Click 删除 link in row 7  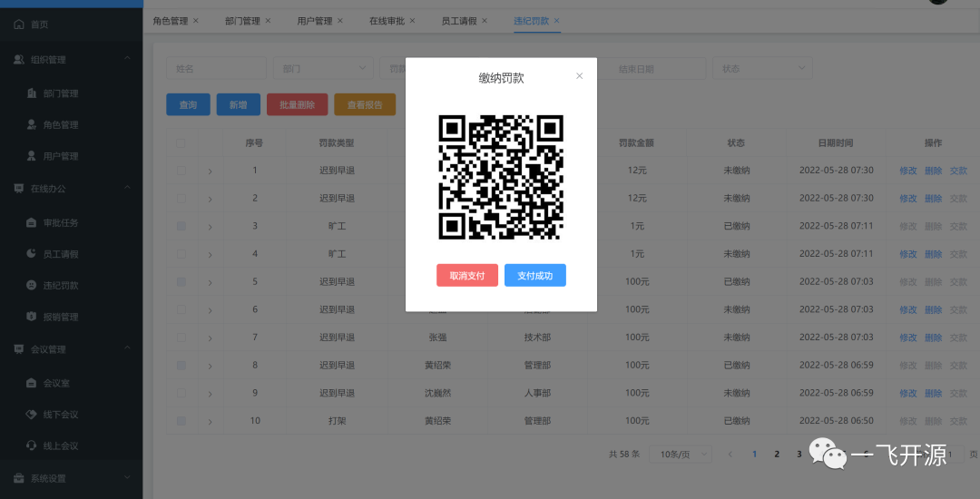933,338
